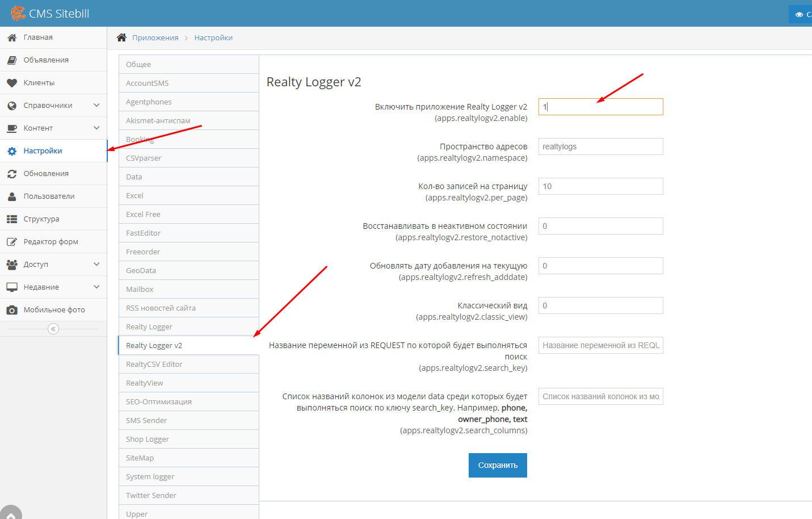Click the Сохранить button

click(x=498, y=465)
